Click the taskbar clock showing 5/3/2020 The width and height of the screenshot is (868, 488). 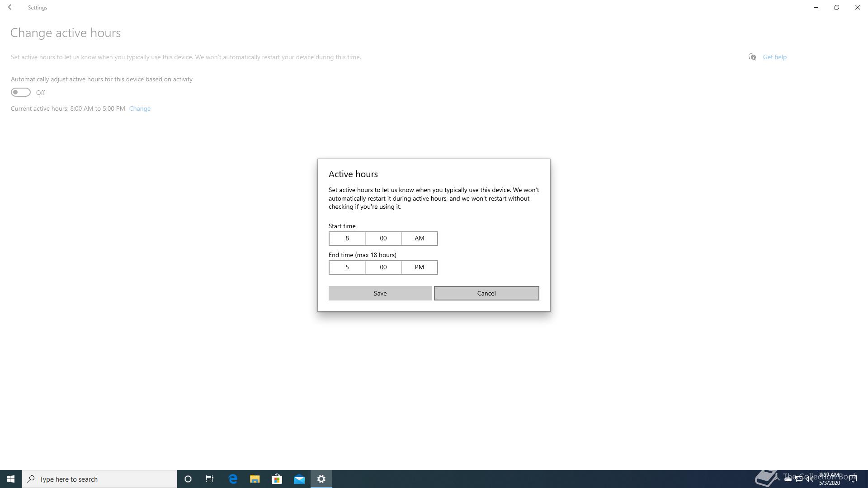(x=830, y=479)
